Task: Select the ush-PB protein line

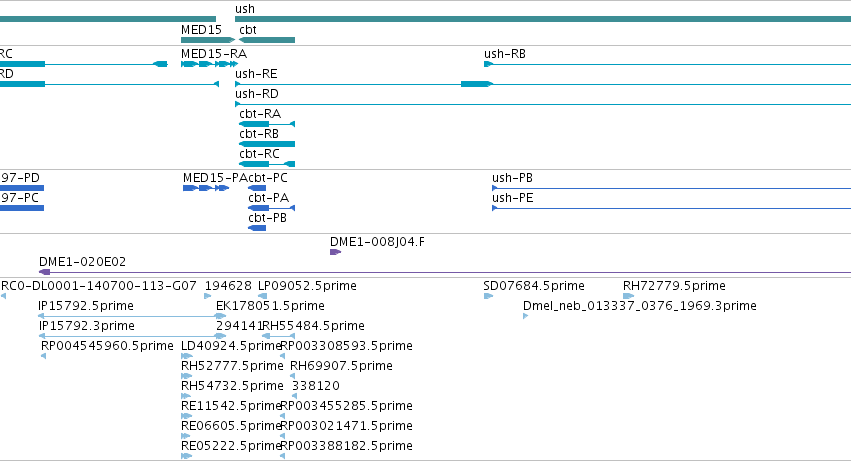Action: [x=671, y=188]
